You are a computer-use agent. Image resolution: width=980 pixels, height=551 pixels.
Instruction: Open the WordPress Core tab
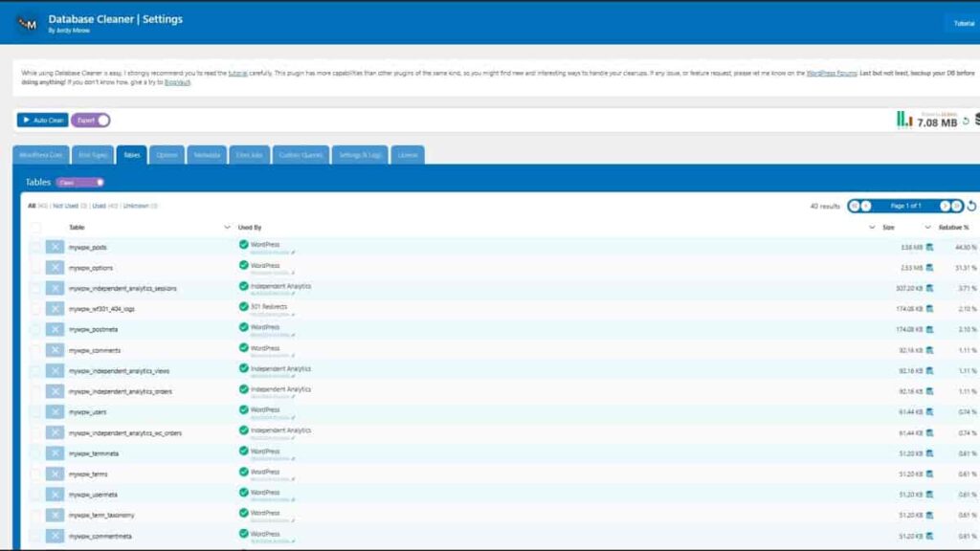tap(41, 155)
